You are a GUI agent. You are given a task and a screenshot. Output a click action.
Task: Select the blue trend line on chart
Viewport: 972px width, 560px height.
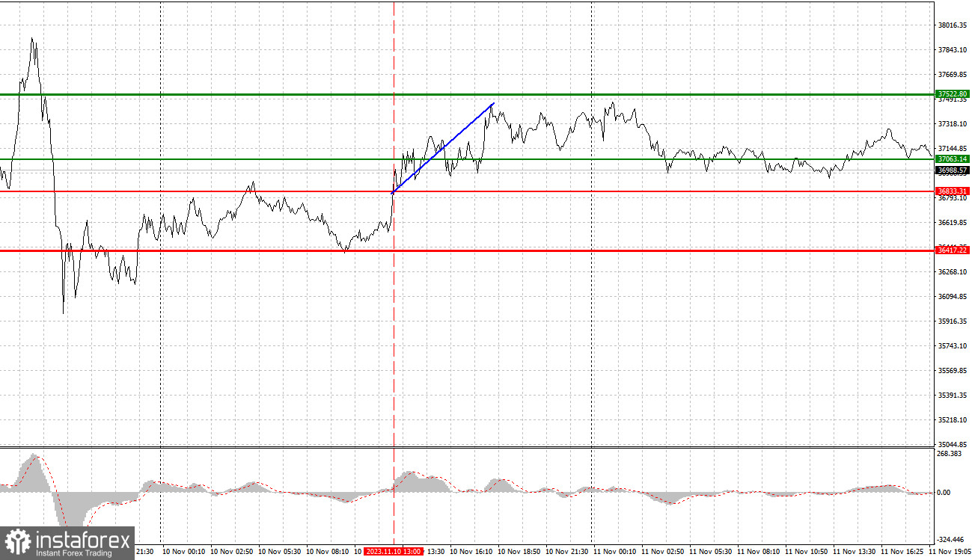tap(443, 148)
